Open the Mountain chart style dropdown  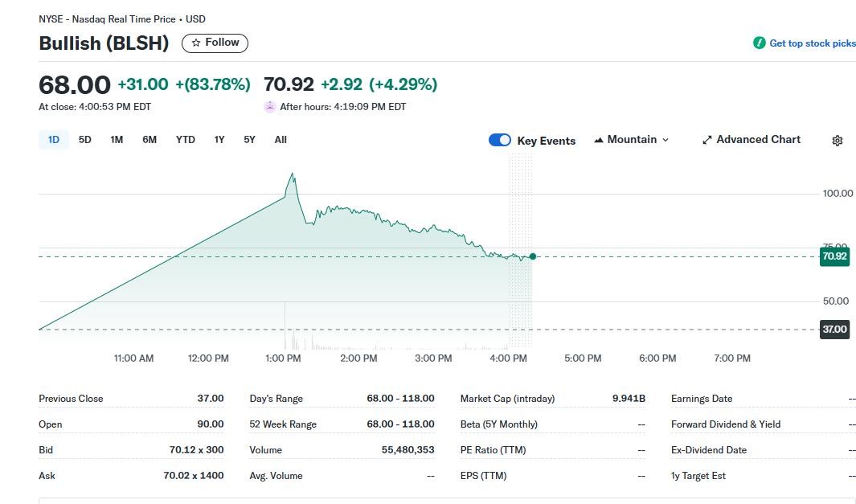(631, 140)
